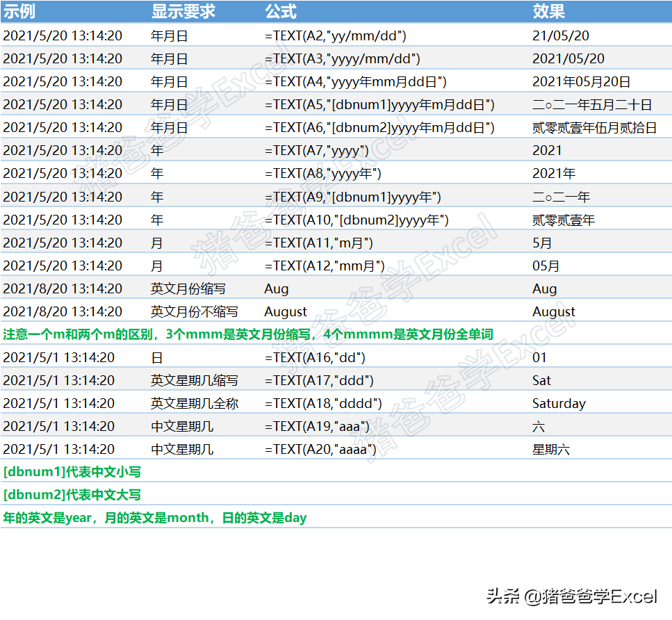Select the 英文星期几缩写 cell
The image size is (672, 620).
(x=195, y=380)
